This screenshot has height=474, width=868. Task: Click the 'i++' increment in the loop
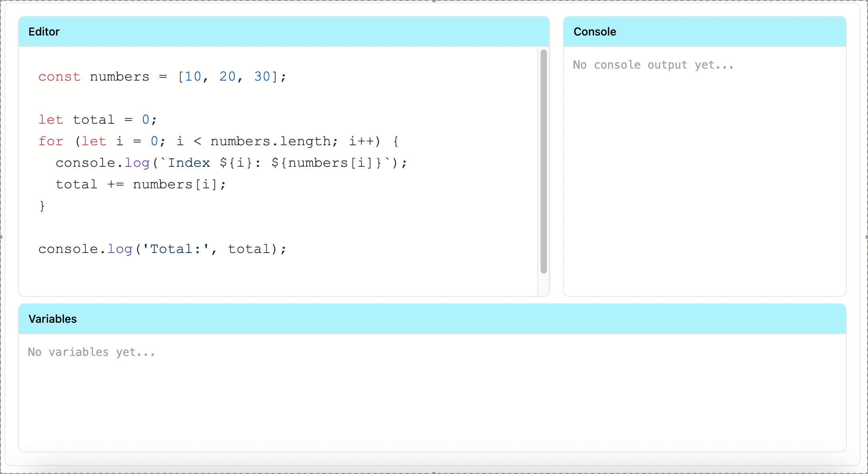(x=361, y=141)
